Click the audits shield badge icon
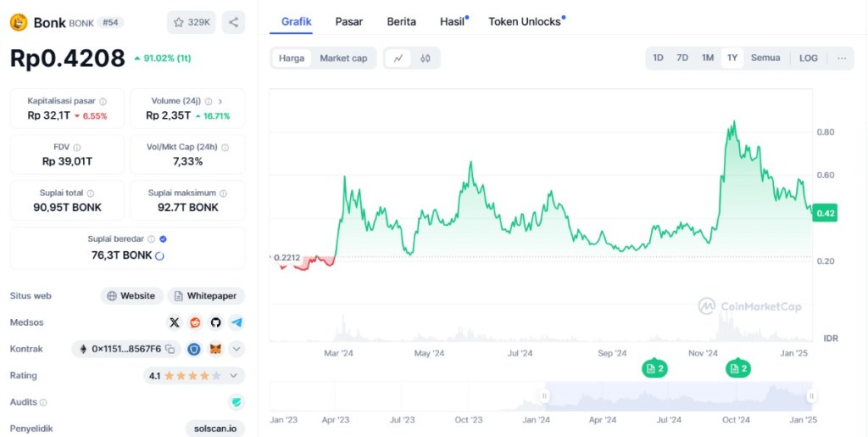The image size is (868, 437). 236,402
